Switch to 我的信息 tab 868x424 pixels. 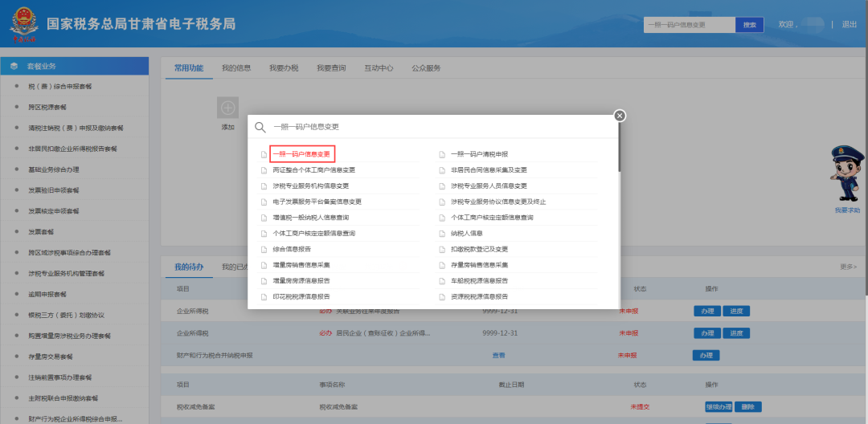(x=236, y=68)
